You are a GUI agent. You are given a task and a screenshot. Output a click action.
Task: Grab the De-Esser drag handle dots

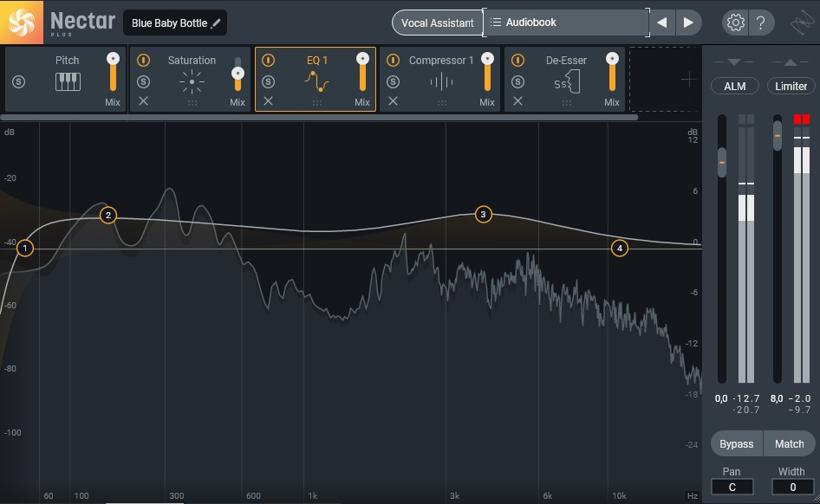click(567, 103)
